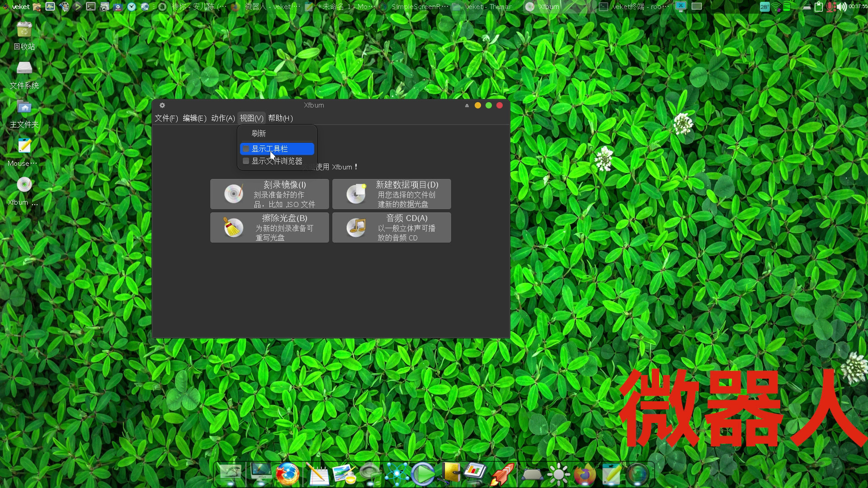The height and width of the screenshot is (488, 868).
Task: Launch the rocket icon in the dock
Action: tap(502, 474)
